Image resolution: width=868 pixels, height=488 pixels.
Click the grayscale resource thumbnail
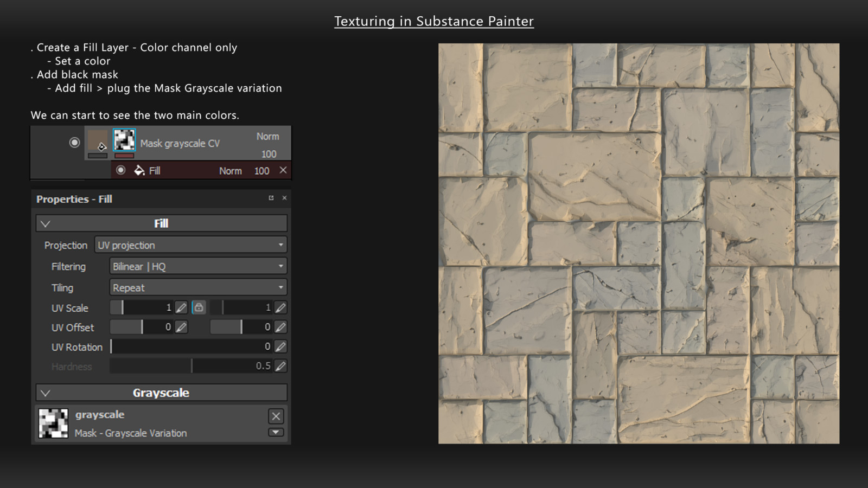[54, 423]
